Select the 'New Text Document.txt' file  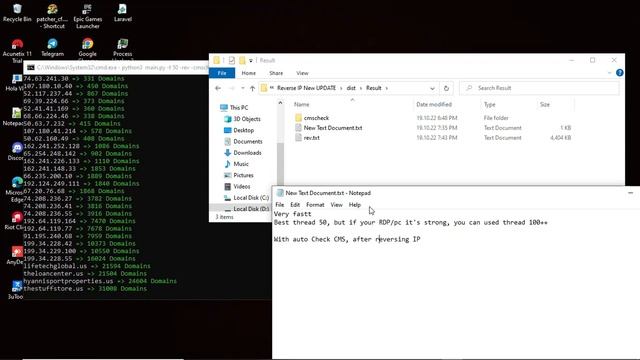coord(333,128)
